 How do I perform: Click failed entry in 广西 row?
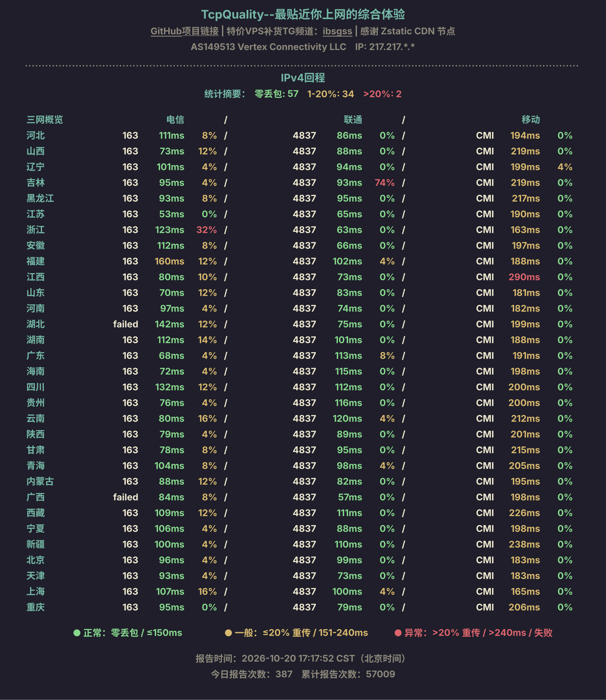click(x=125, y=497)
